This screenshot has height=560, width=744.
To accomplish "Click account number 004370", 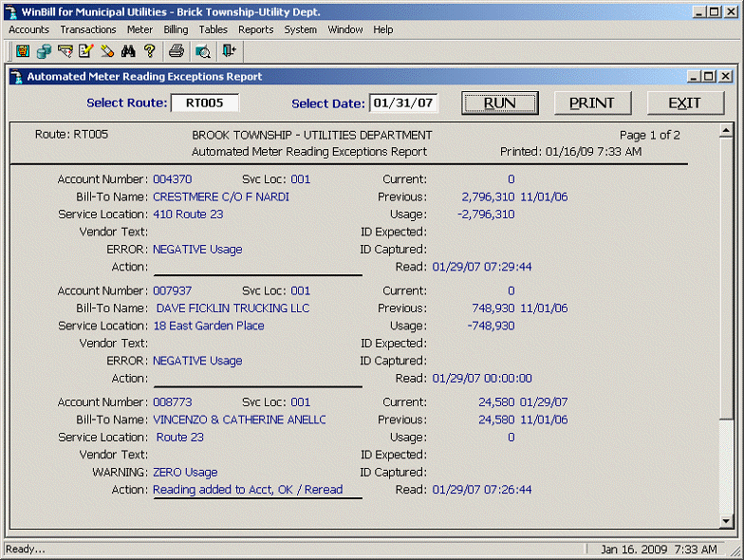I will (x=173, y=178).
